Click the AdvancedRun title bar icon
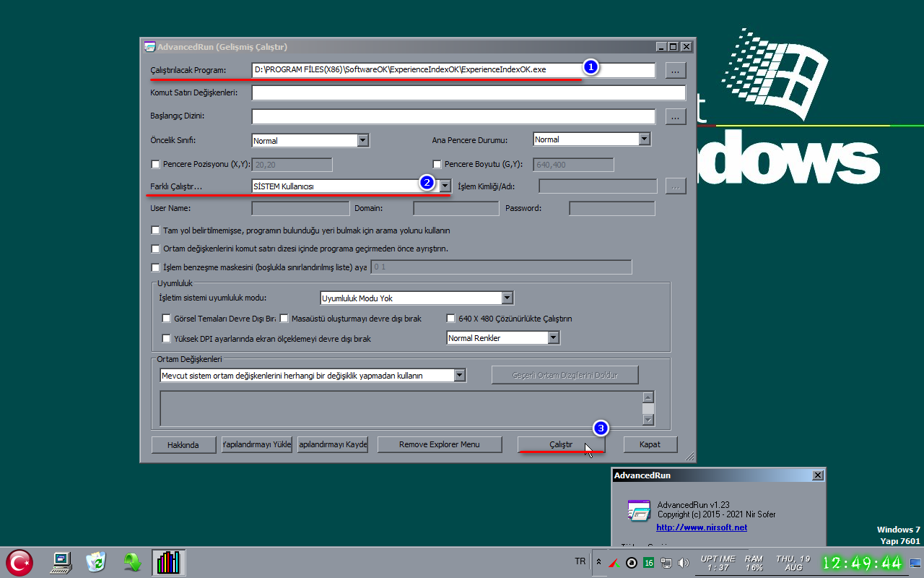Image resolution: width=924 pixels, height=578 pixels. (149, 46)
